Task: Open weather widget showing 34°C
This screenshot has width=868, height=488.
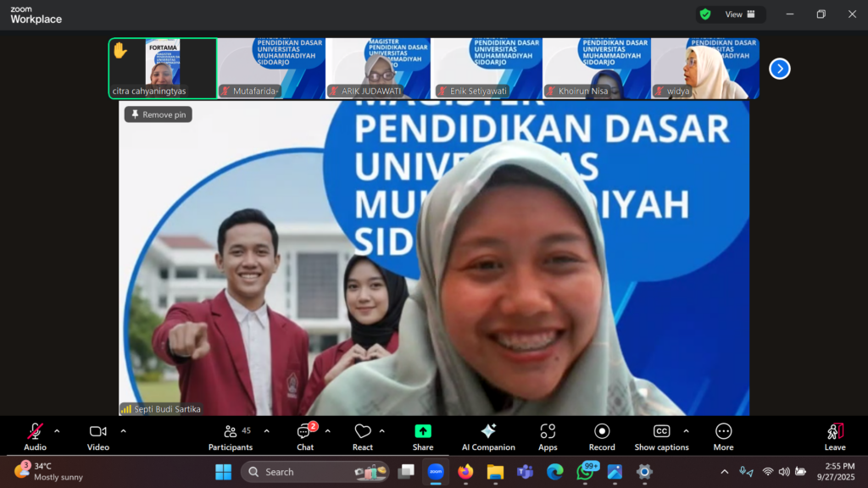Action: pyautogui.click(x=48, y=472)
